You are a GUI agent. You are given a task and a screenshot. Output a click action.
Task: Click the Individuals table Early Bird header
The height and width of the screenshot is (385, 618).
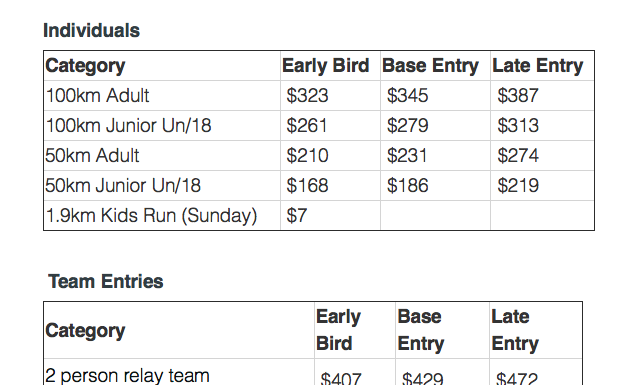326,65
